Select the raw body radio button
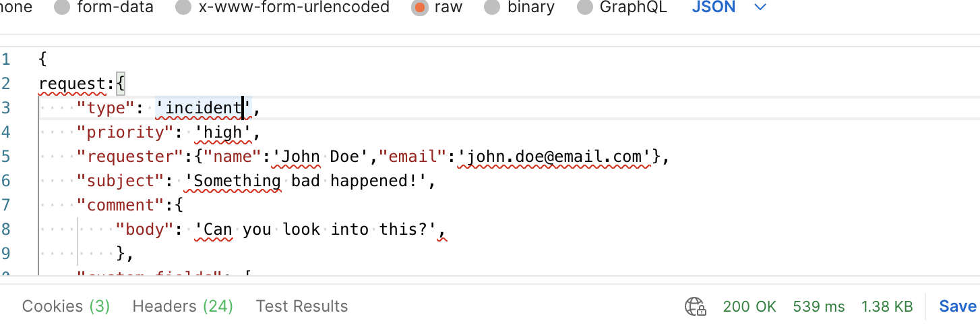The width and height of the screenshot is (980, 336). coord(419,8)
